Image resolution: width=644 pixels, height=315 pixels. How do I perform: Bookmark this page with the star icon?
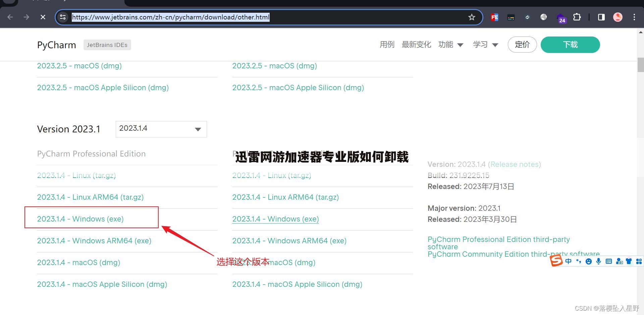[x=472, y=17]
